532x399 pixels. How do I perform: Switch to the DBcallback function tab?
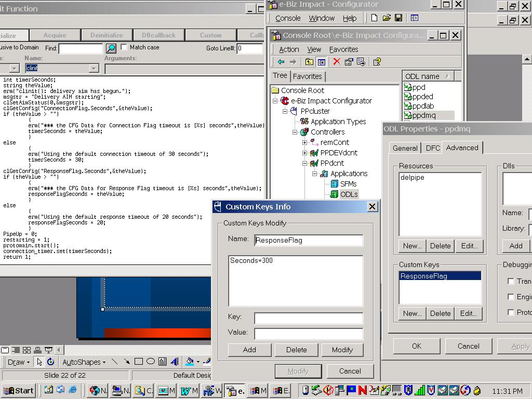point(158,35)
